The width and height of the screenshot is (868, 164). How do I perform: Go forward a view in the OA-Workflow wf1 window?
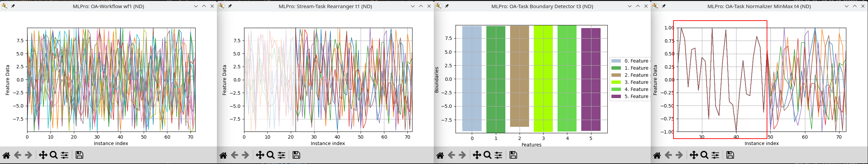pyautogui.click(x=29, y=155)
